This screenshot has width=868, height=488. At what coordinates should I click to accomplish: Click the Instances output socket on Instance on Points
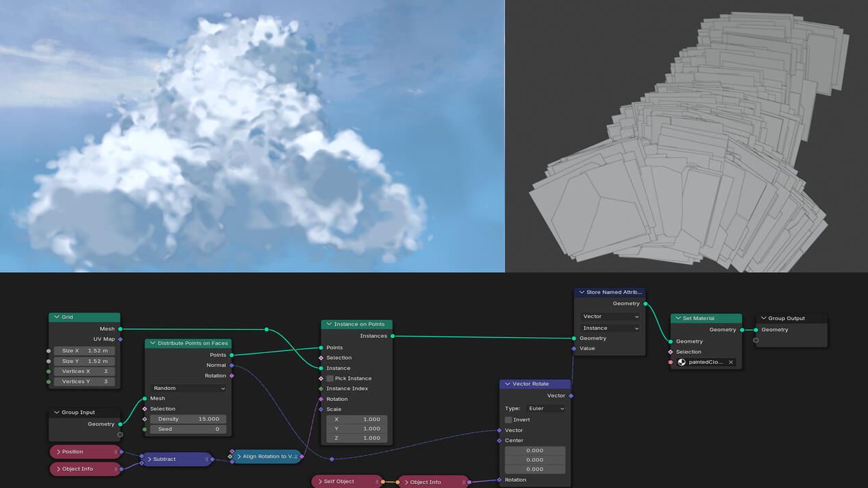tap(393, 336)
